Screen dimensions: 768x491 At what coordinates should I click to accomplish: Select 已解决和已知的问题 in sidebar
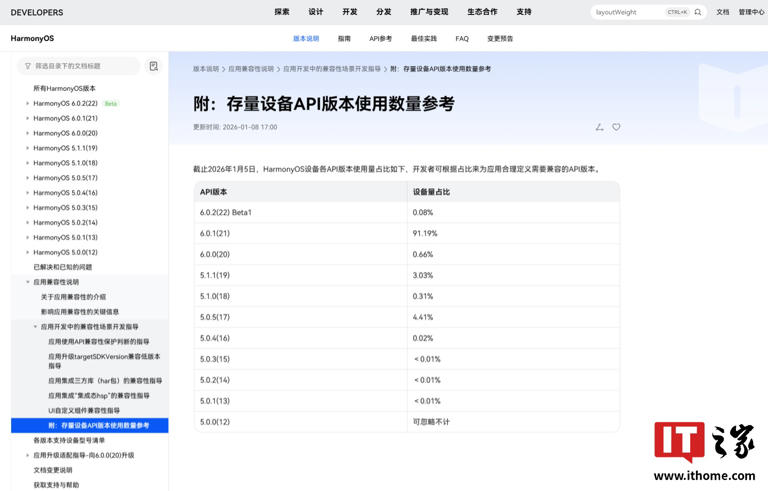[x=62, y=267]
